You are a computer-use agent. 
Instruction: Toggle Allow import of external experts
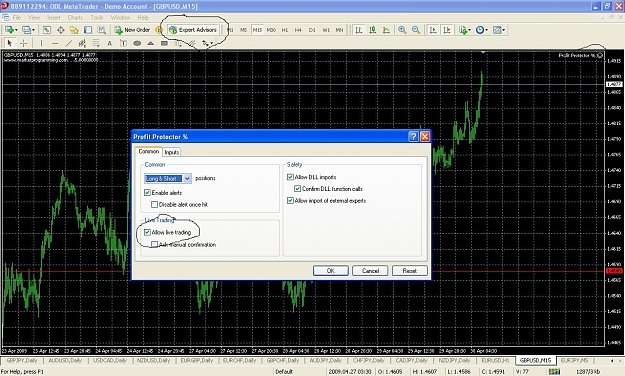pos(290,201)
